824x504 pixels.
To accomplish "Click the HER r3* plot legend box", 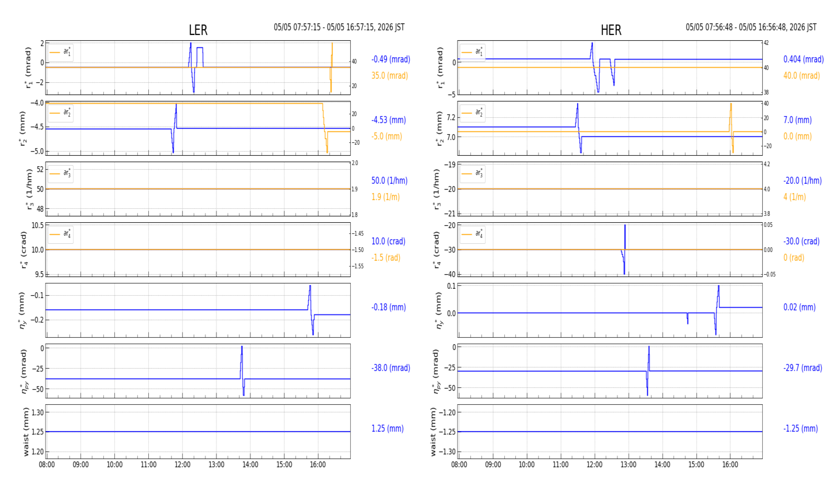I will point(472,173).
